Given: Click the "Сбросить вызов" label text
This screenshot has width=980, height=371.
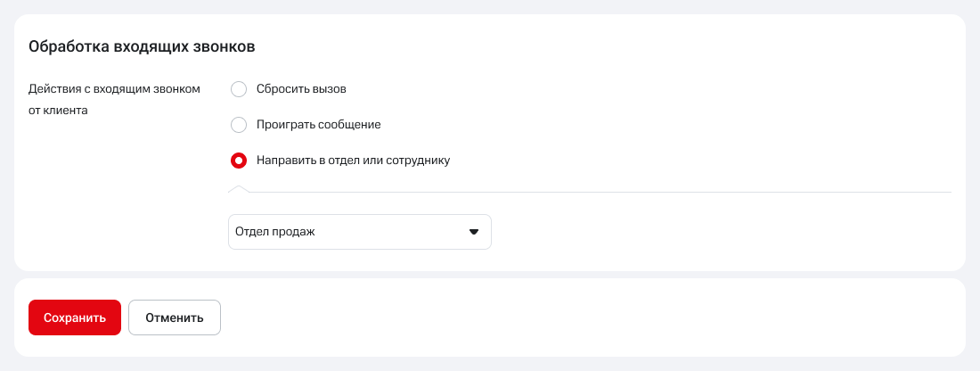Looking at the screenshot, I should coord(300,89).
